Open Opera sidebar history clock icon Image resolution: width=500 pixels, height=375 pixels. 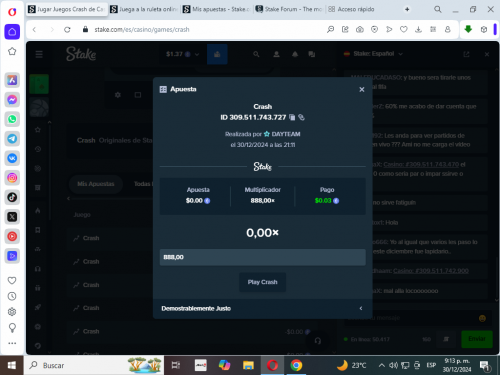12,296
